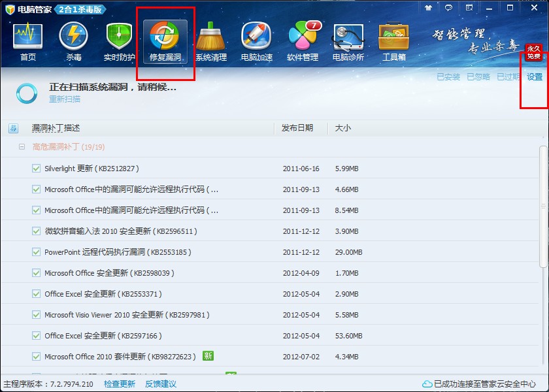
Task: Uncheck Microsoft Visio Viewer 2010 checkbox
Action: 36,315
